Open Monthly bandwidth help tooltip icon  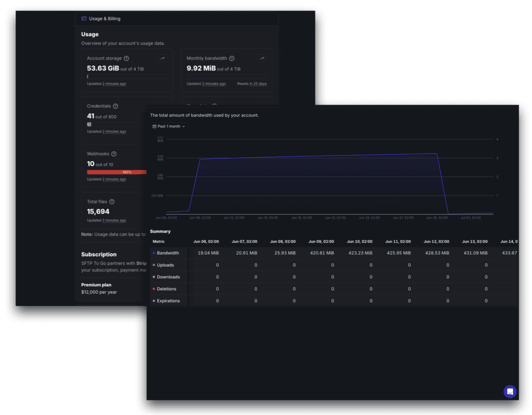click(232, 58)
